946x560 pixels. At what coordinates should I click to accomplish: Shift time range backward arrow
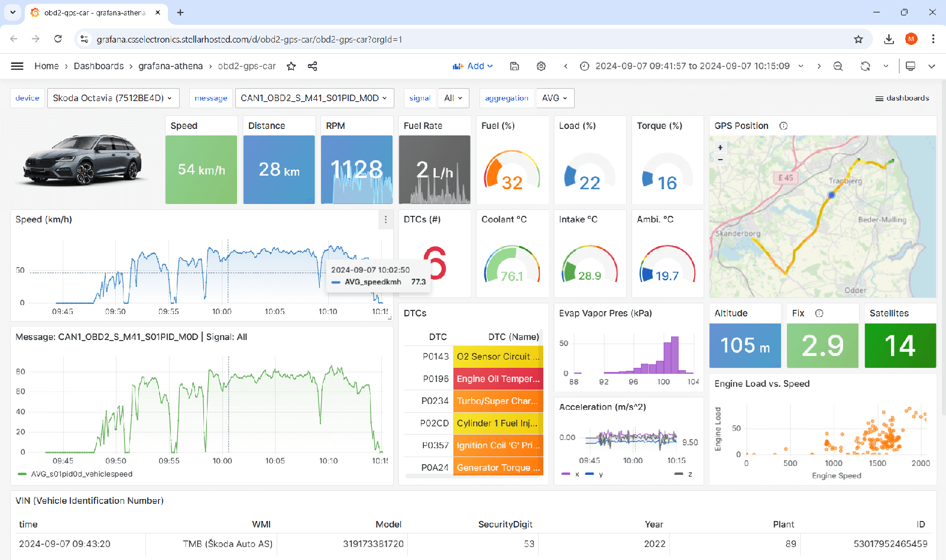[x=566, y=66]
